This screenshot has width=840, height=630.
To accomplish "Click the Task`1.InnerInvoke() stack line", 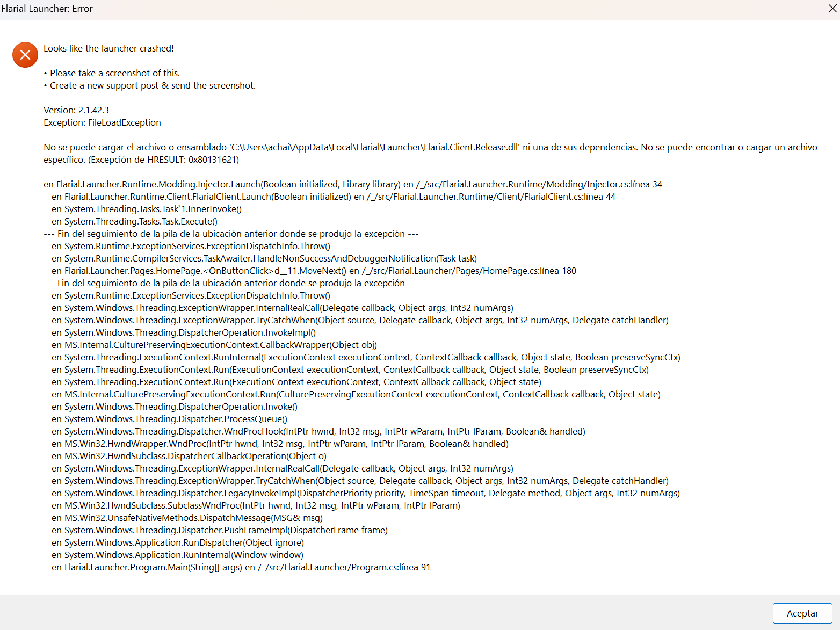I will [147, 209].
